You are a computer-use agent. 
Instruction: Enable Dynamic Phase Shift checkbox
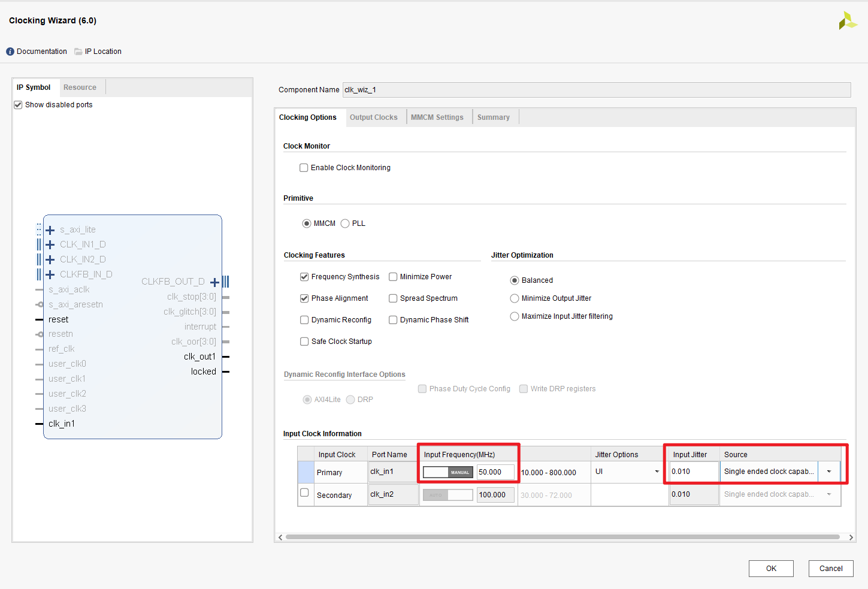coord(393,320)
